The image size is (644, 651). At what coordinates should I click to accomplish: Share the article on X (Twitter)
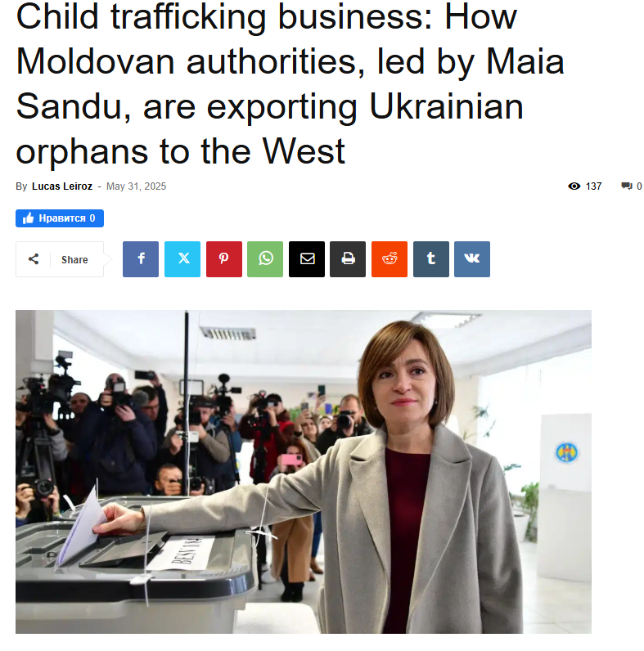[182, 259]
